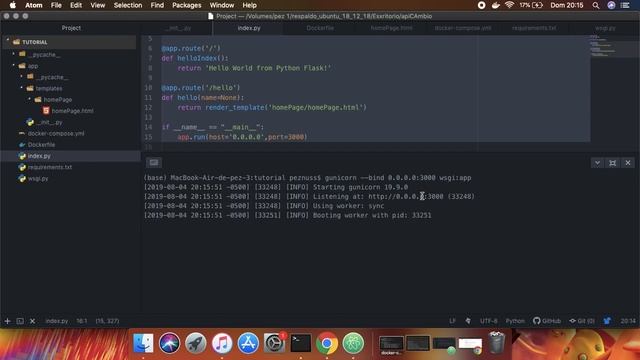Open Google Chrome from the dock
Viewport: 640px width, 360px height.
(x=327, y=343)
